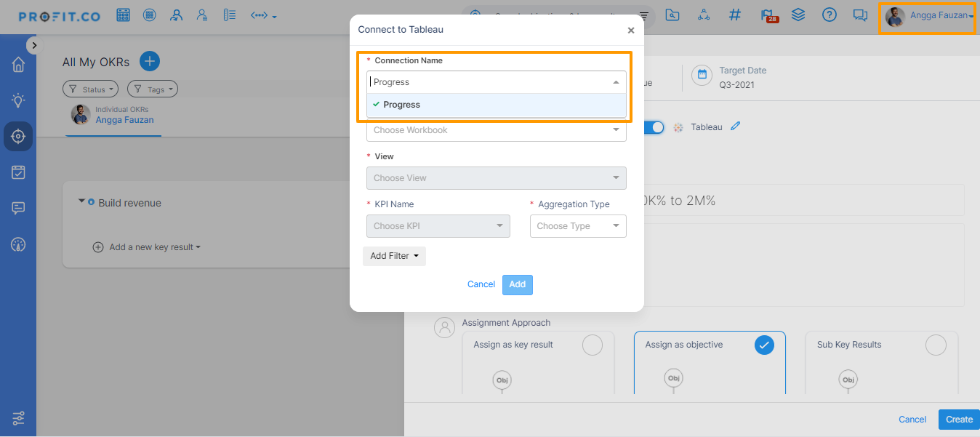
Task: Open the sliders settings icon in sidebar
Action: (18, 418)
